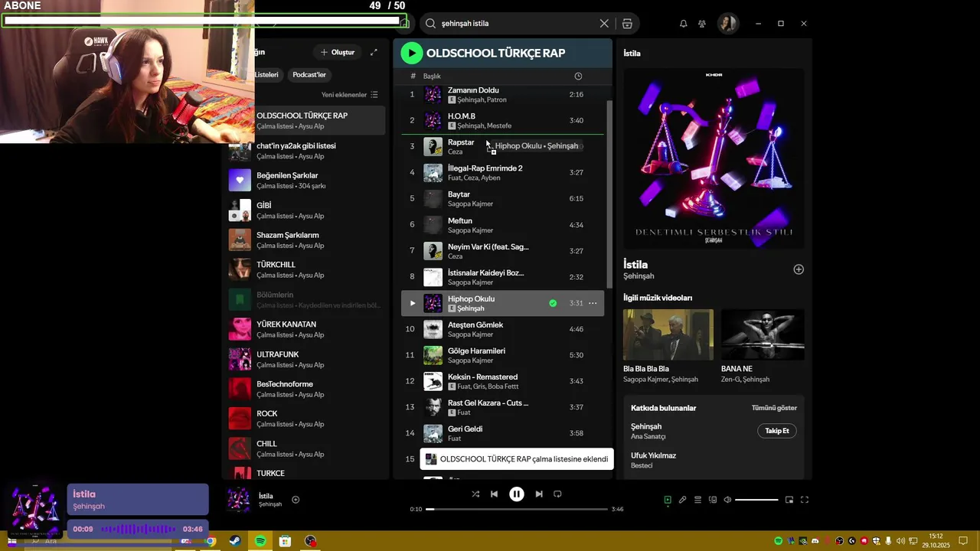This screenshot has height=551, width=980.
Task: Click the green checkmark on Hiphop Okulu
Action: click(x=553, y=303)
